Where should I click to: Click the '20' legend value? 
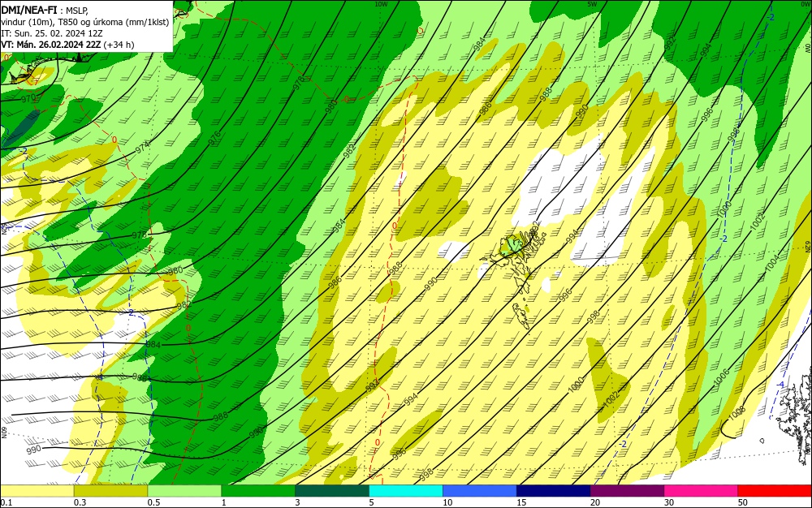click(x=595, y=502)
